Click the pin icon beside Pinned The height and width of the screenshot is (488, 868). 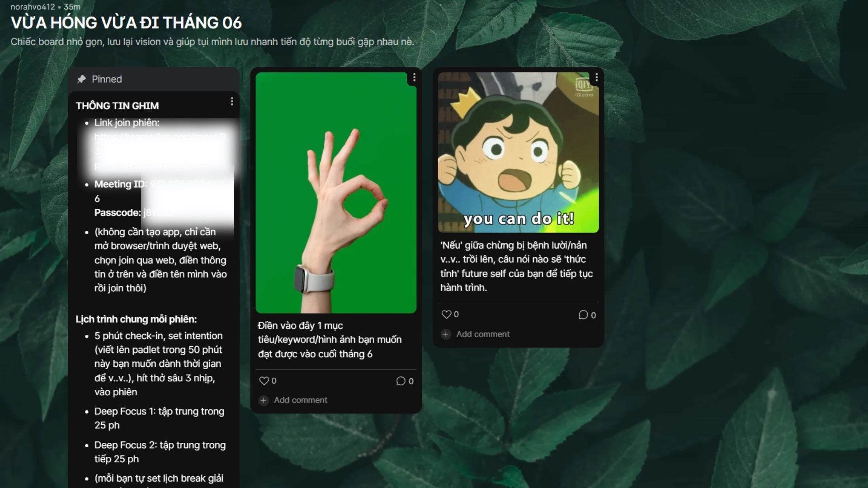point(81,79)
